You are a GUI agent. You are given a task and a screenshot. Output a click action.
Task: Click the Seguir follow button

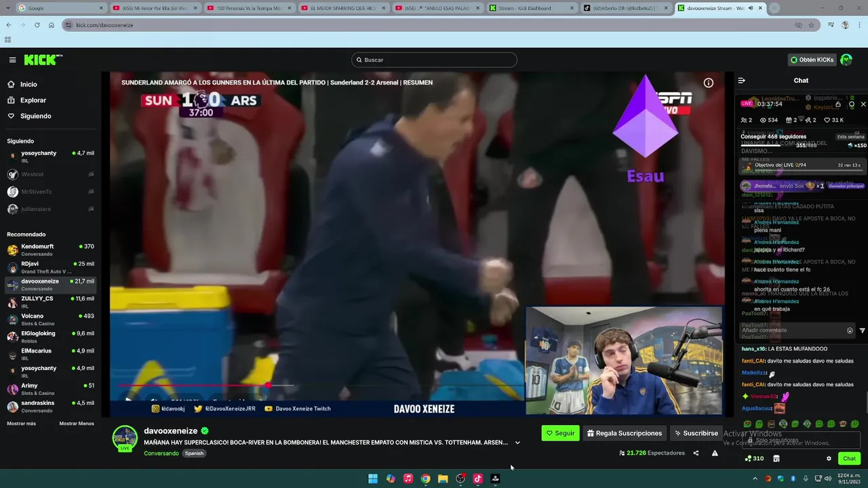click(560, 433)
